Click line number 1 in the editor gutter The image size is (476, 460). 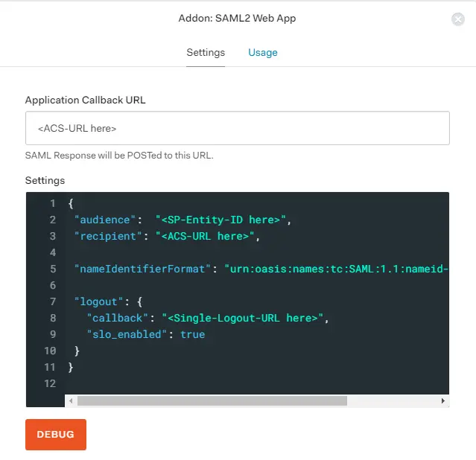[52, 203]
